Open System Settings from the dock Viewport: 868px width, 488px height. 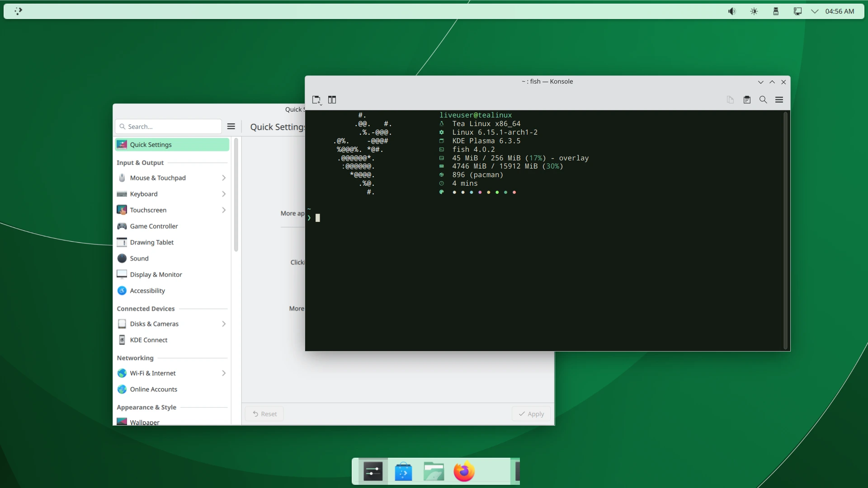tap(372, 471)
